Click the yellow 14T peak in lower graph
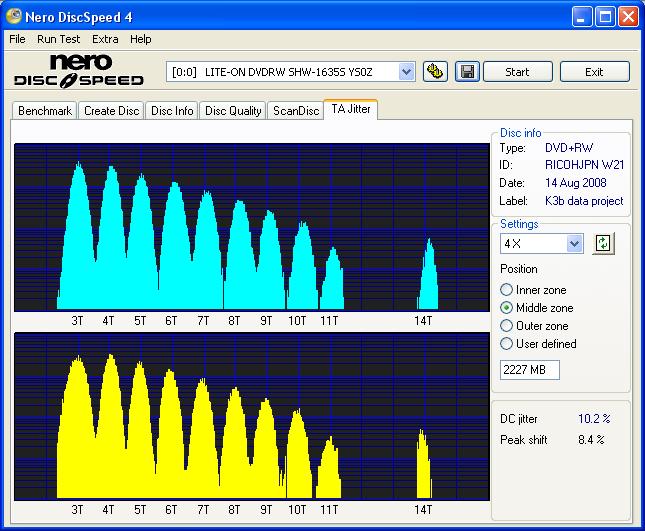The width and height of the screenshot is (645, 531). 424,465
